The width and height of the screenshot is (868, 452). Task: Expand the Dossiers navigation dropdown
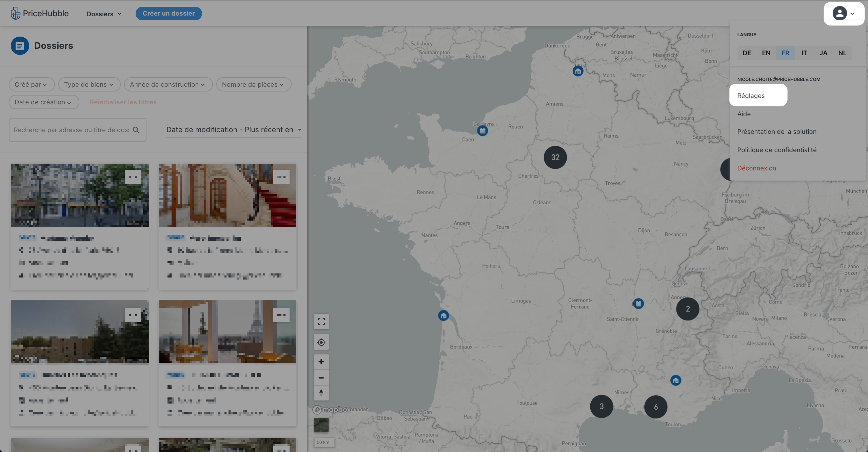click(104, 14)
